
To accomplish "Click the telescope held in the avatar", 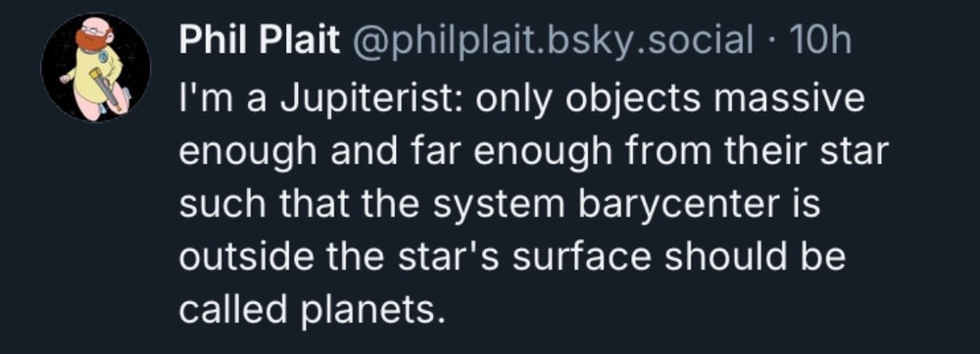I will [107, 90].
